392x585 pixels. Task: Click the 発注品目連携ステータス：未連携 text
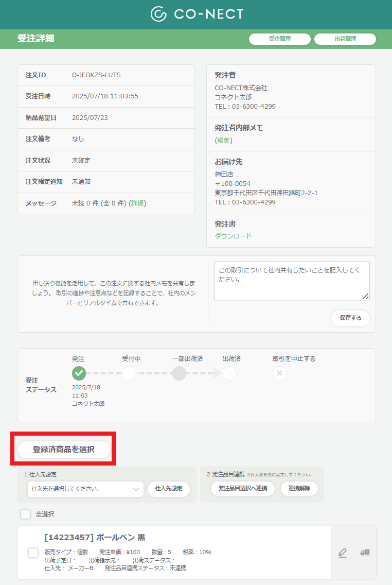(145, 568)
